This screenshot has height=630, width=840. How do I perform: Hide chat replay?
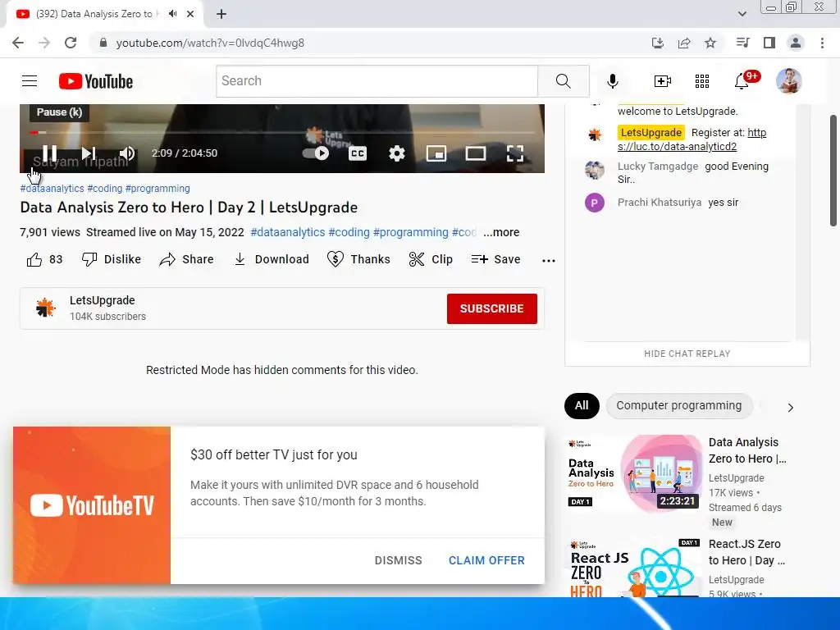pos(687,354)
